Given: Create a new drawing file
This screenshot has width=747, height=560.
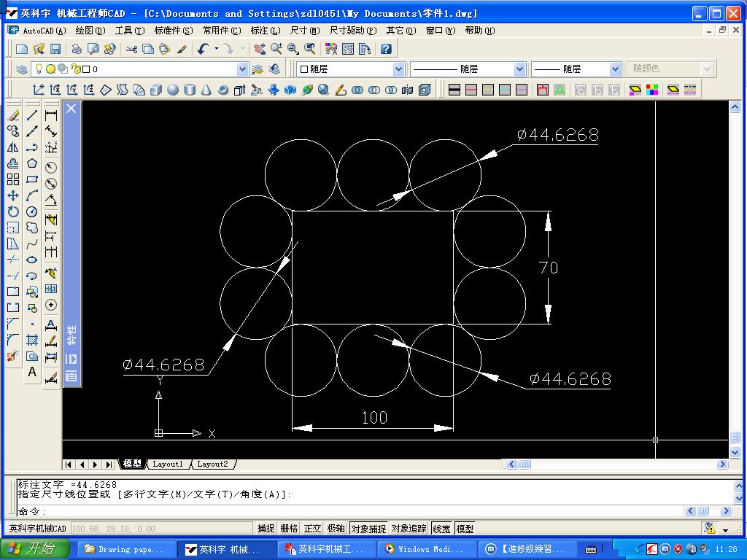Looking at the screenshot, I should (x=22, y=49).
